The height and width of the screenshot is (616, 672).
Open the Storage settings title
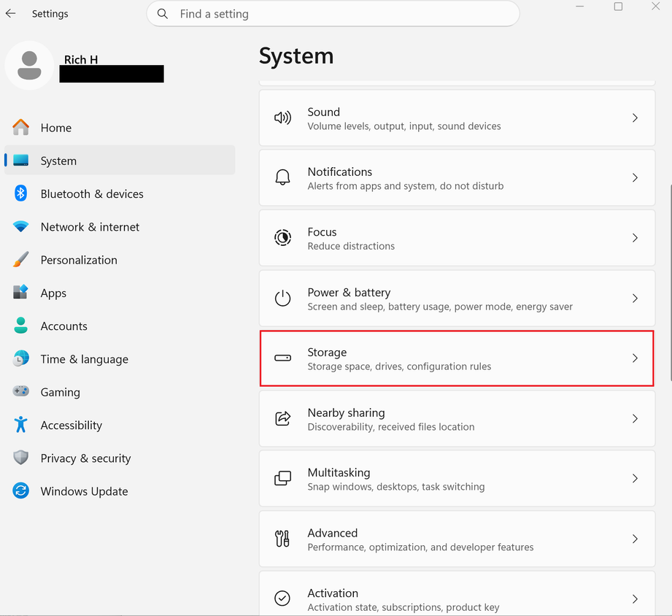[327, 353]
